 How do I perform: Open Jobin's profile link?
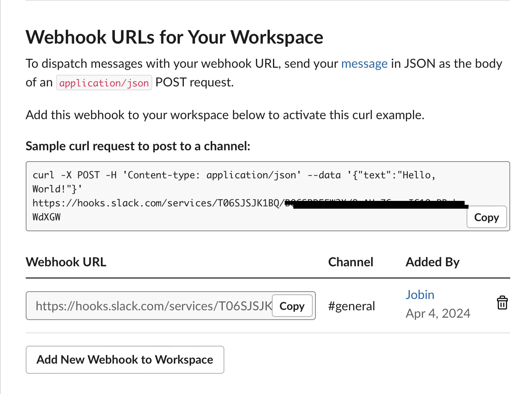(420, 295)
